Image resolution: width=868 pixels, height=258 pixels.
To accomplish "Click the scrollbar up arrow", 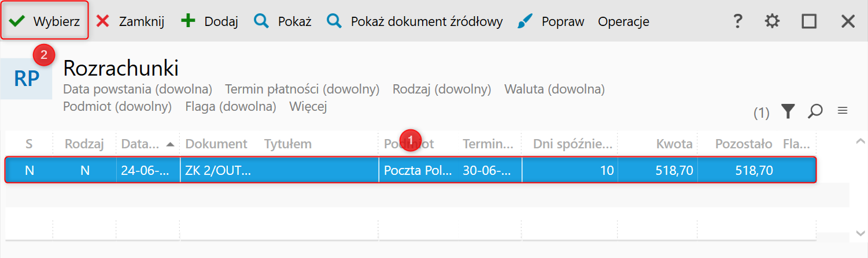I will [860, 141].
